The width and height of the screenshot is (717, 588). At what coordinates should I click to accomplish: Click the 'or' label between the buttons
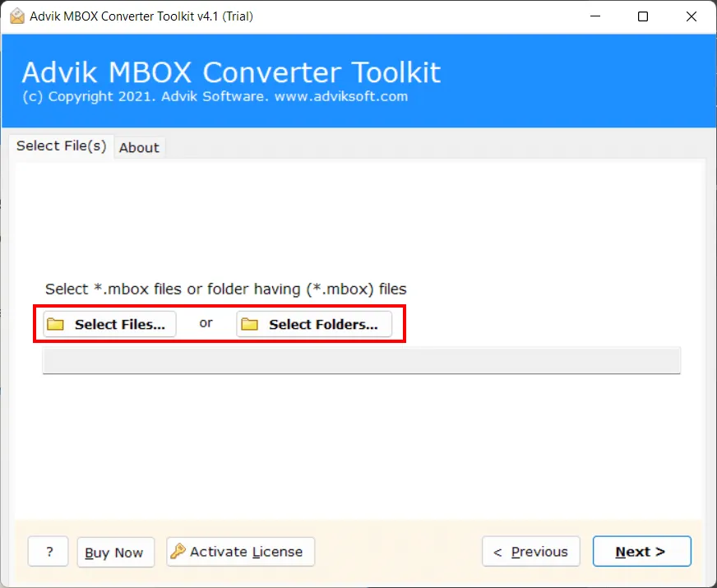click(x=206, y=323)
